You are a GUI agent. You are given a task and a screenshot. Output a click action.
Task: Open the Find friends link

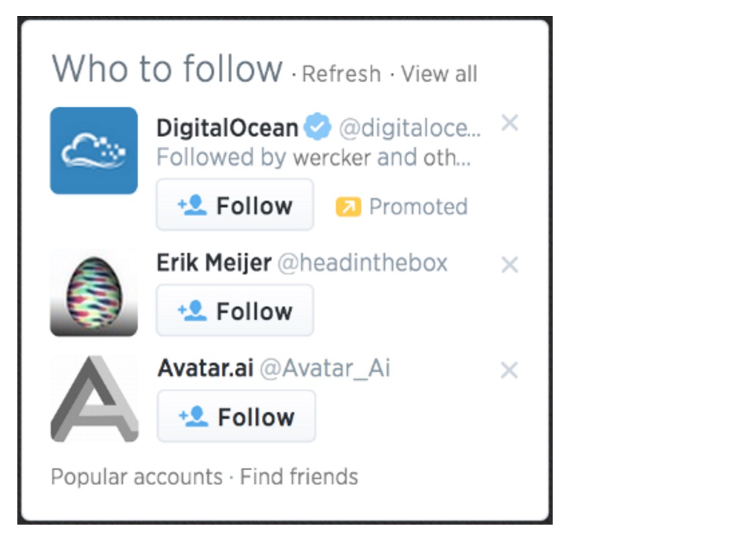299,477
